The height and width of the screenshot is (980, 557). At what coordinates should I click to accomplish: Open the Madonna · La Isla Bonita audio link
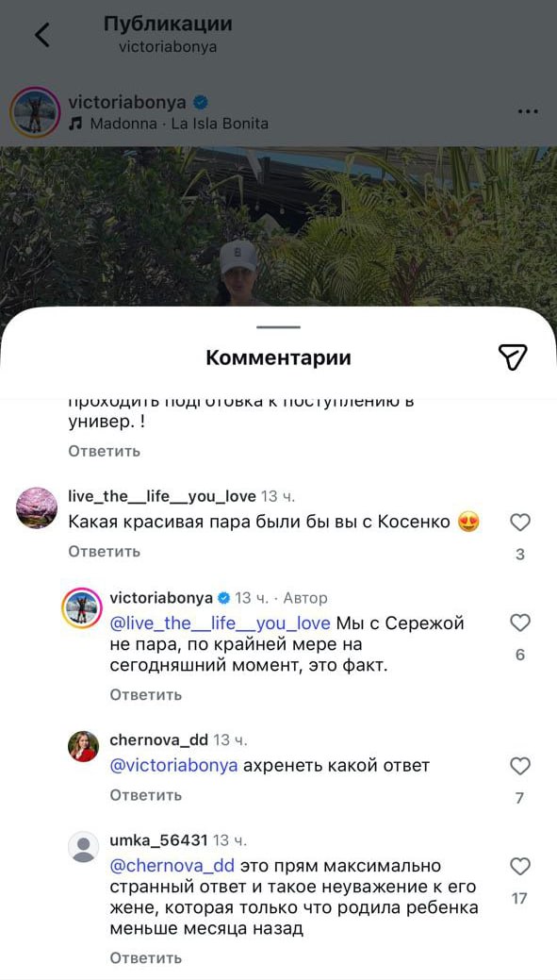click(x=169, y=124)
